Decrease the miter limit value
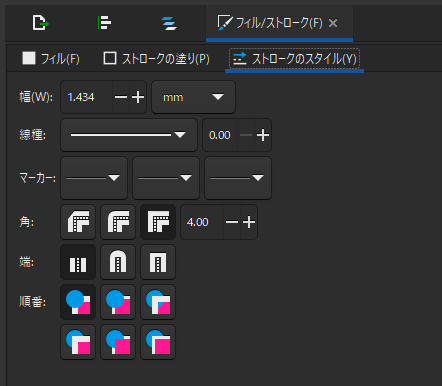The image size is (442, 386). [x=232, y=222]
